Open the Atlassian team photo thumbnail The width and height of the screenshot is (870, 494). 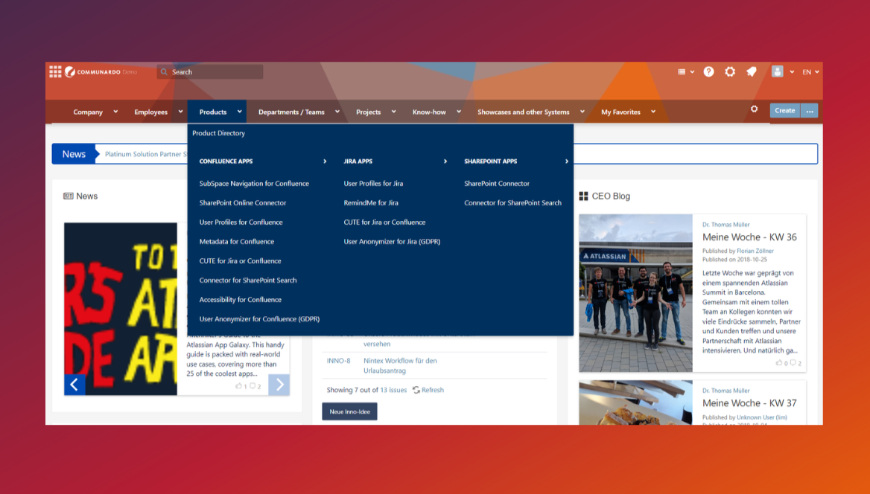coord(636,293)
